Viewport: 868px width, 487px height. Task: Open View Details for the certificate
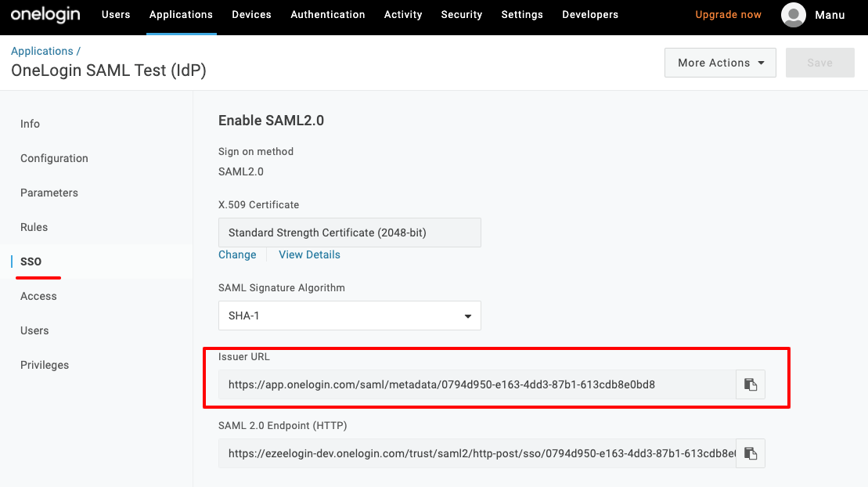(309, 255)
